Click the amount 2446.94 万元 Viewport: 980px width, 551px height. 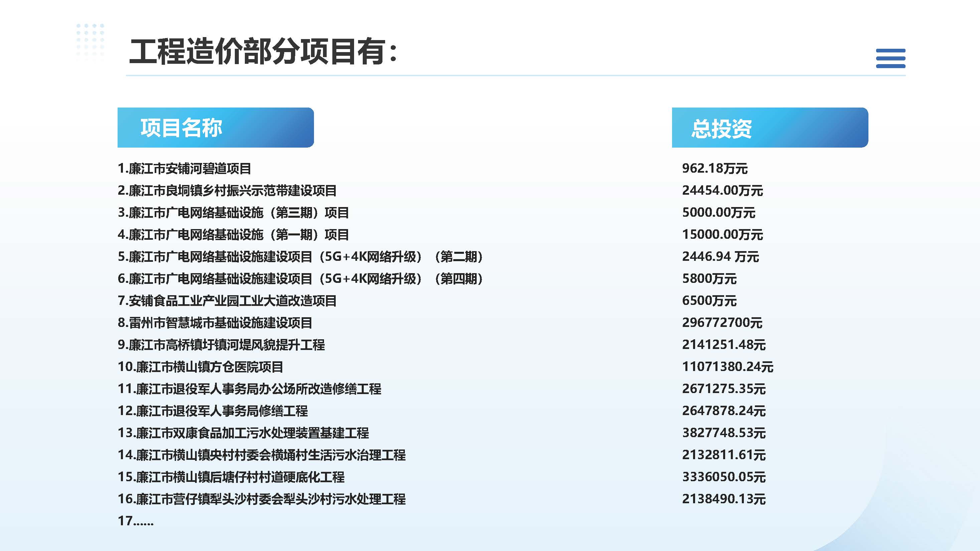click(x=720, y=257)
